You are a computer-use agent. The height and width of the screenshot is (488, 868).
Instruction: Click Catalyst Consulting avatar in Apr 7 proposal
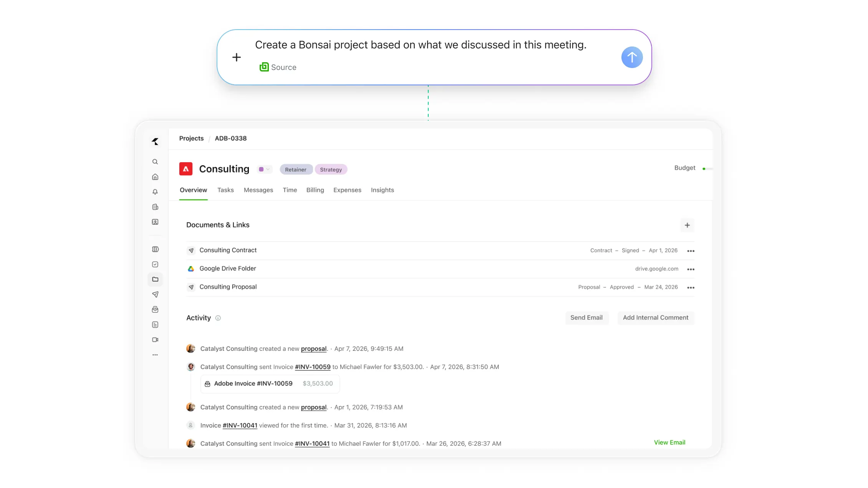tap(190, 349)
